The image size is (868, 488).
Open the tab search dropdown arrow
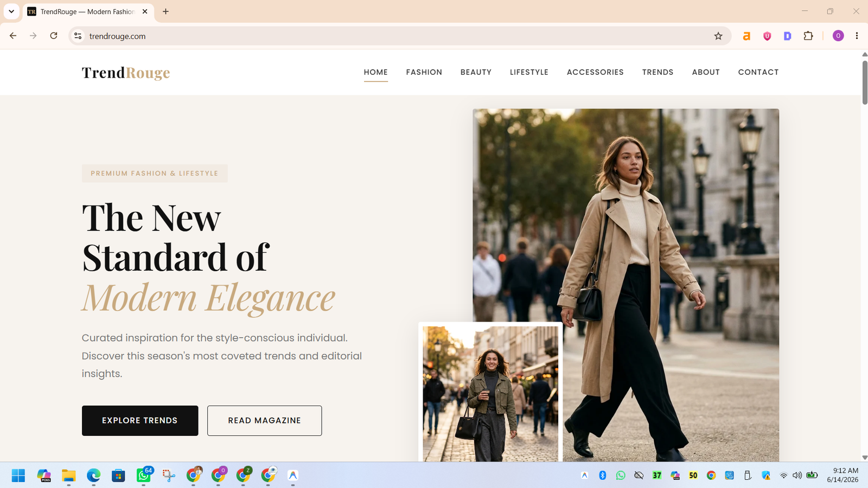pos(11,11)
